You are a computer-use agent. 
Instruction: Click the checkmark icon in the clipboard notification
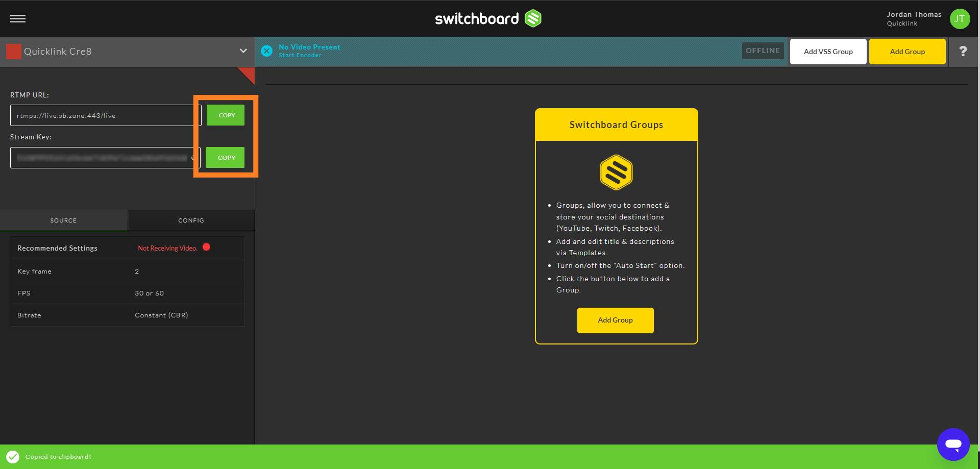pos(13,457)
